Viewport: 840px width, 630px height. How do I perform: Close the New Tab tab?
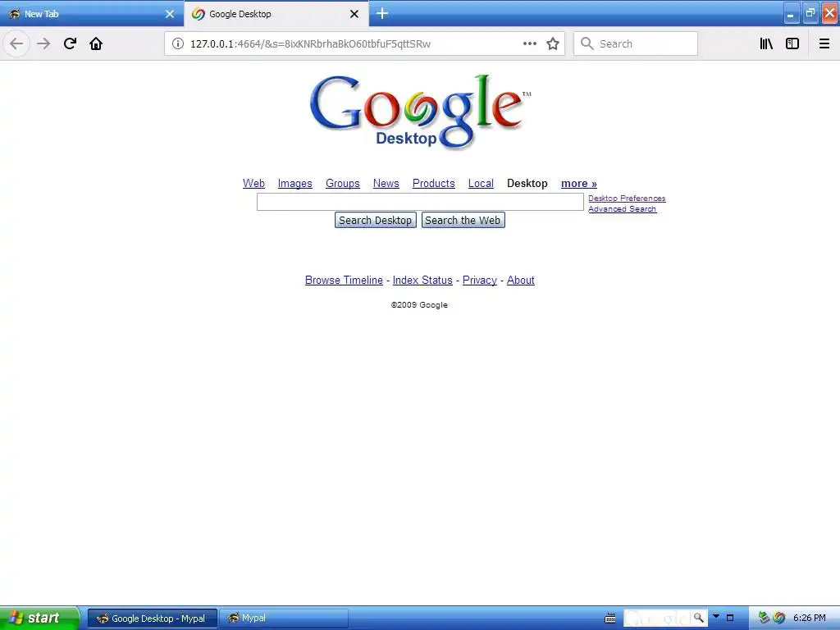coord(170,14)
